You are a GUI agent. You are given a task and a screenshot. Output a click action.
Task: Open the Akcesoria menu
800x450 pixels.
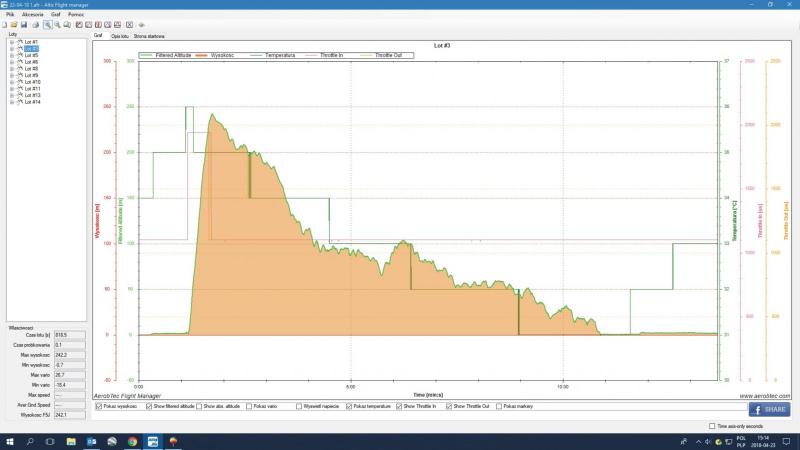pyautogui.click(x=32, y=15)
